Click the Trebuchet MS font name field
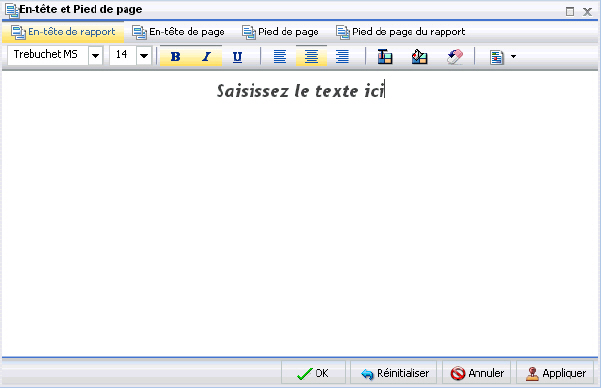This screenshot has height=389, width=602. point(48,55)
